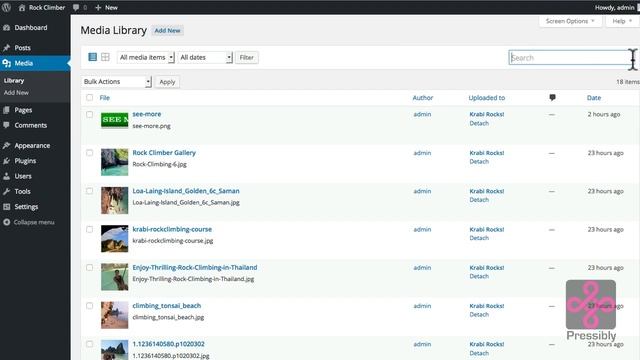Open the climbing_tonsai_beach title link
The width and height of the screenshot is (640, 360).
click(167, 306)
